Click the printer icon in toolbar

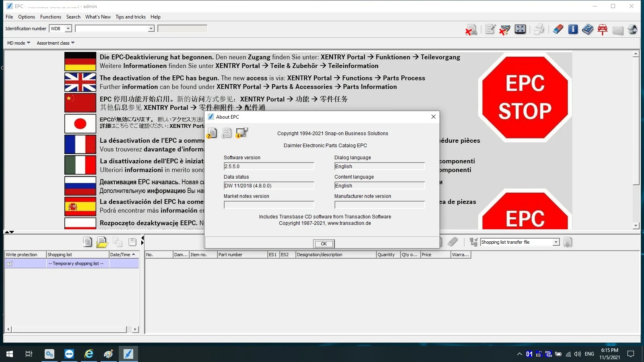[x=539, y=29]
